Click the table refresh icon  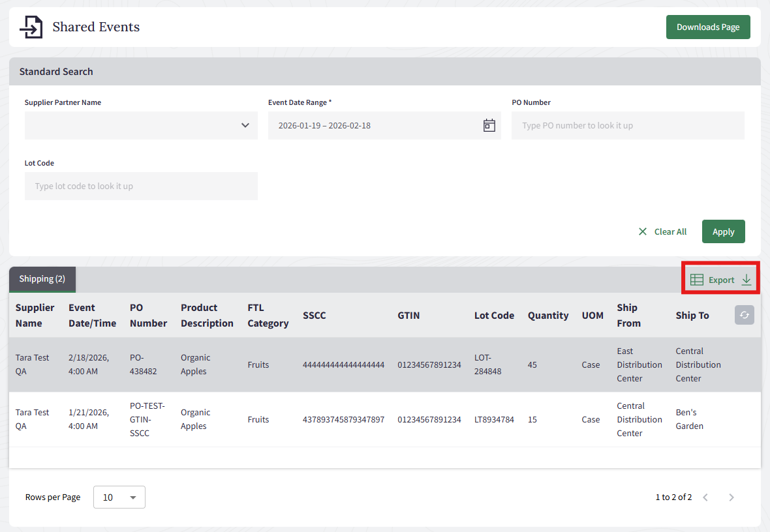(744, 315)
